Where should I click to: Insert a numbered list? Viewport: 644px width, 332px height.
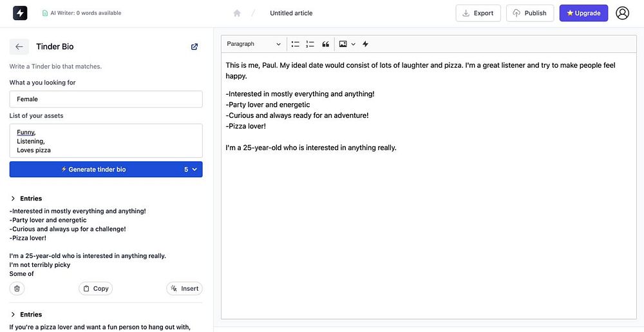[310, 44]
